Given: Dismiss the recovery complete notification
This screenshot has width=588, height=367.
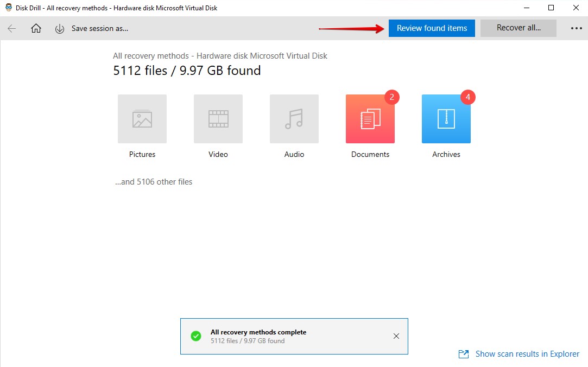Looking at the screenshot, I should [x=396, y=336].
